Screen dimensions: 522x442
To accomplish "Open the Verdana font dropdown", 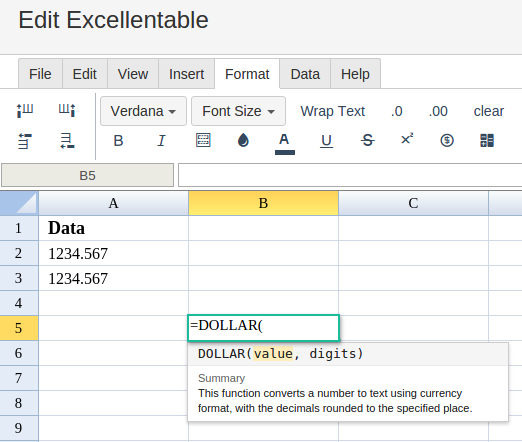I will tap(143, 111).
